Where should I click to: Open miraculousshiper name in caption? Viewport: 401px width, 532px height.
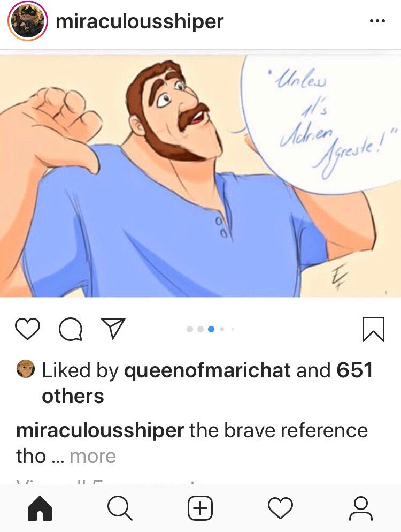click(100, 431)
